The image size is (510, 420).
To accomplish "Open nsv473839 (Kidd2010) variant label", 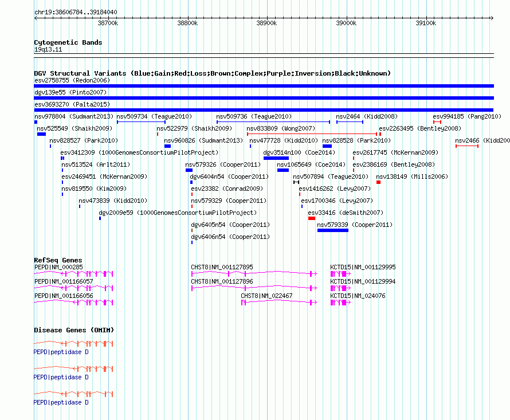I will (113, 201).
